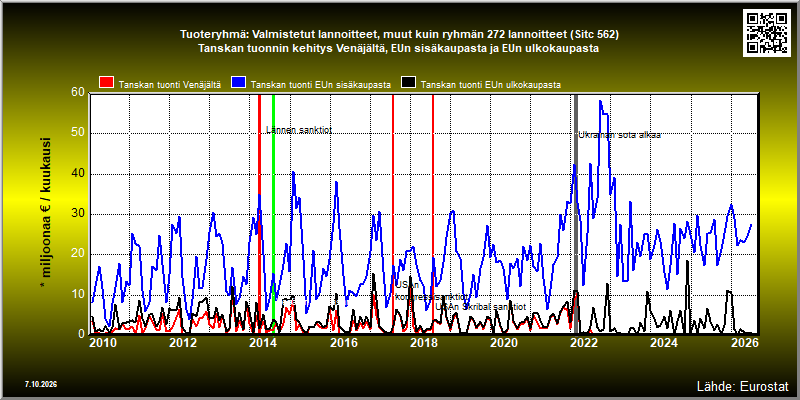The width and height of the screenshot is (800, 400).
Task: Click the USAn kongressi sanktiot label
Action: point(431,291)
